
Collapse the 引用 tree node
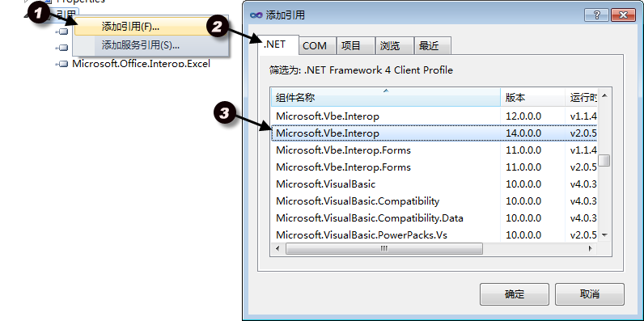point(26,15)
